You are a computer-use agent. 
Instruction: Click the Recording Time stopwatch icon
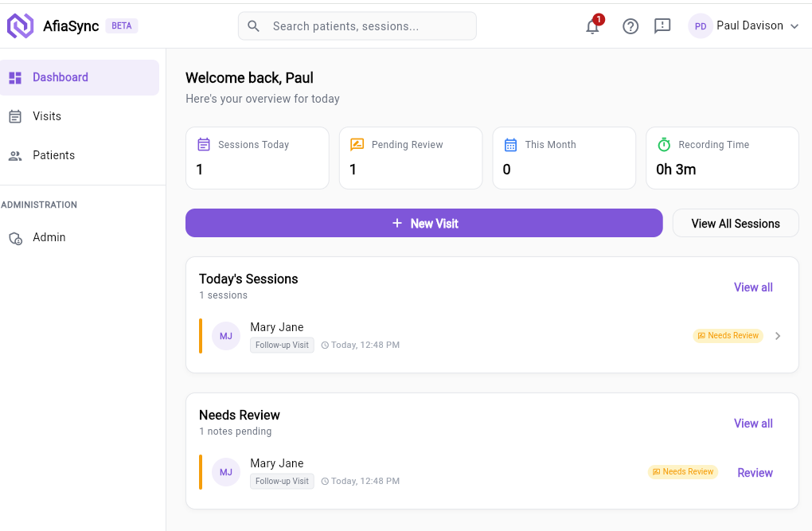click(664, 144)
